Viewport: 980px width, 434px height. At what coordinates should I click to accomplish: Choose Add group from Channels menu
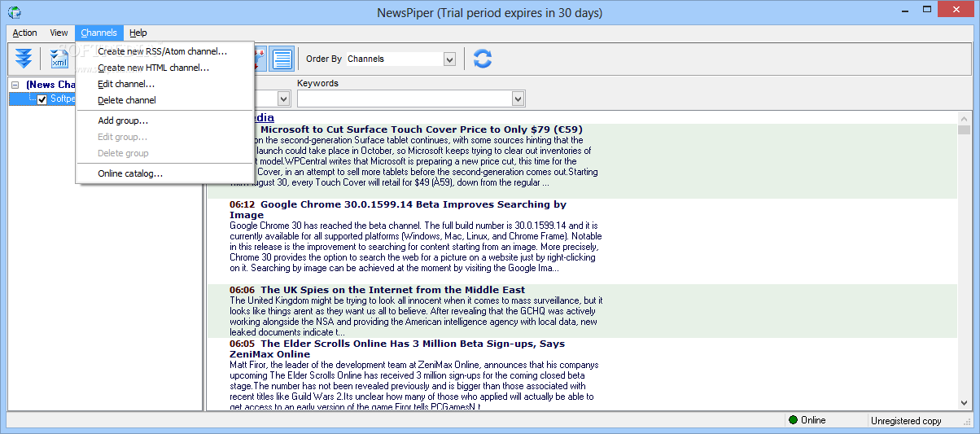pos(164,121)
